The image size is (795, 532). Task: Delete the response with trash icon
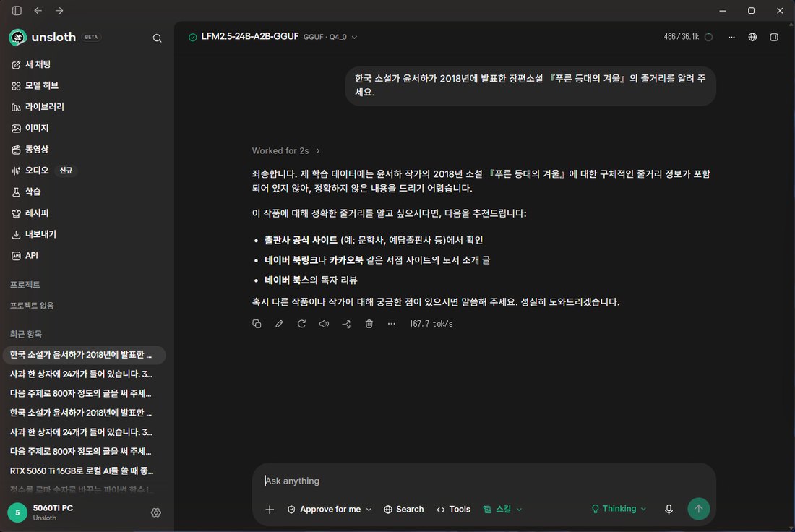[369, 324]
